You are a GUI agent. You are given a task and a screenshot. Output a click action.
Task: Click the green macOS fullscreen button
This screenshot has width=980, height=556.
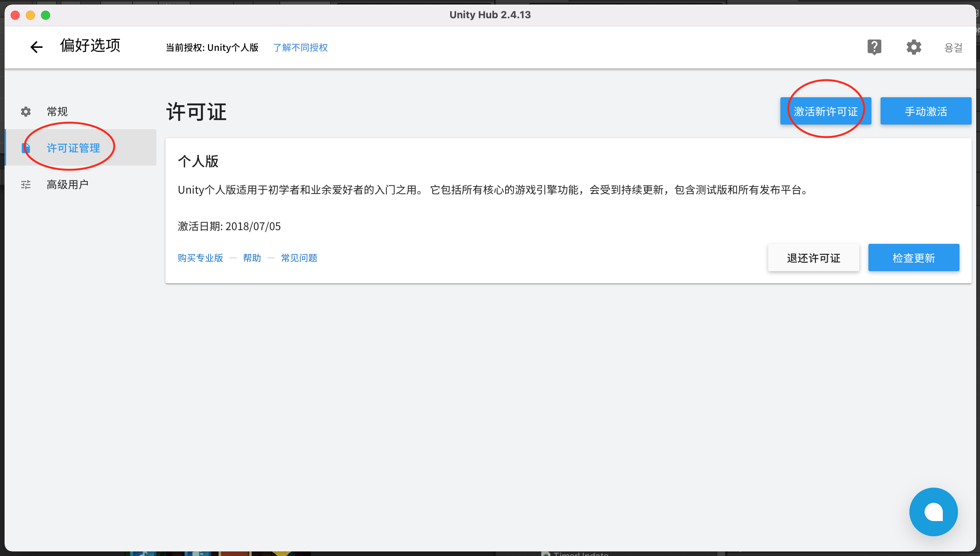click(x=46, y=15)
